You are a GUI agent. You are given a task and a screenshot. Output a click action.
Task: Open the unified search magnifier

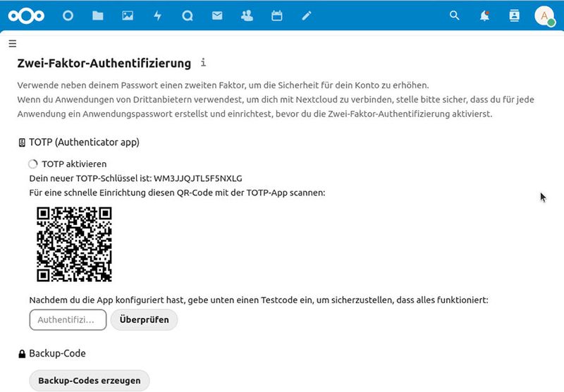pos(455,16)
